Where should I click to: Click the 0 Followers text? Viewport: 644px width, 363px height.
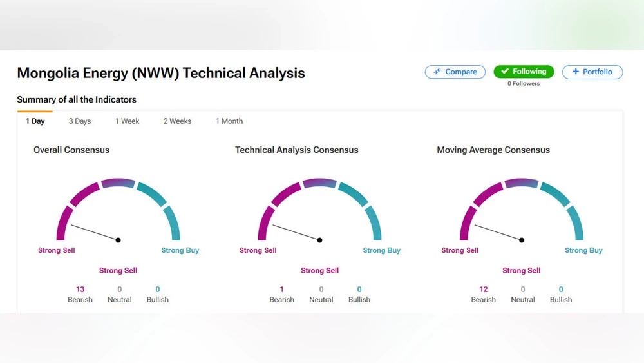click(x=524, y=83)
